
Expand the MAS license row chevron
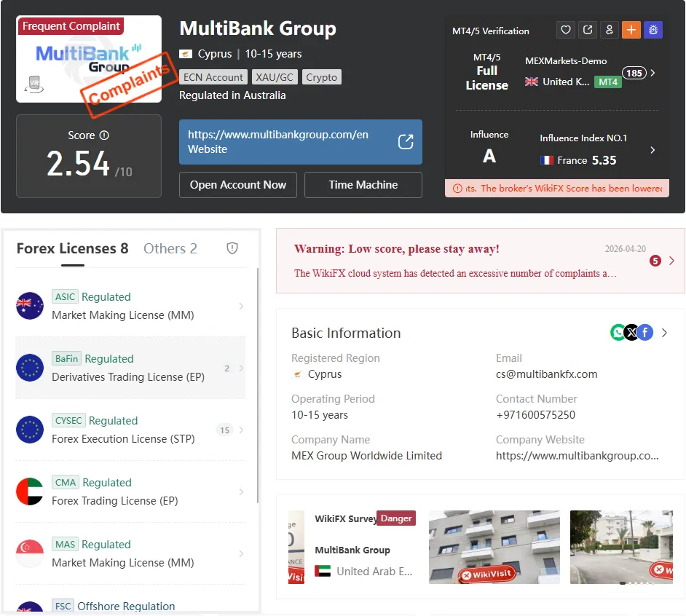click(x=241, y=554)
